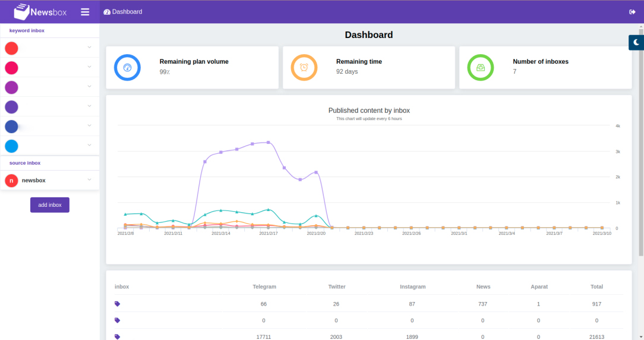Click the Instagram value 87
644x340 pixels.
(412, 304)
